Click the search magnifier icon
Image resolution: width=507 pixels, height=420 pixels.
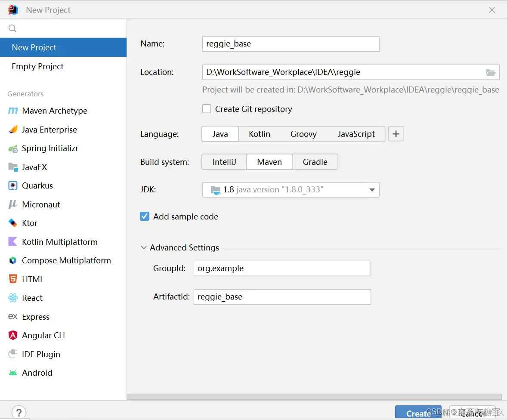[x=12, y=28]
